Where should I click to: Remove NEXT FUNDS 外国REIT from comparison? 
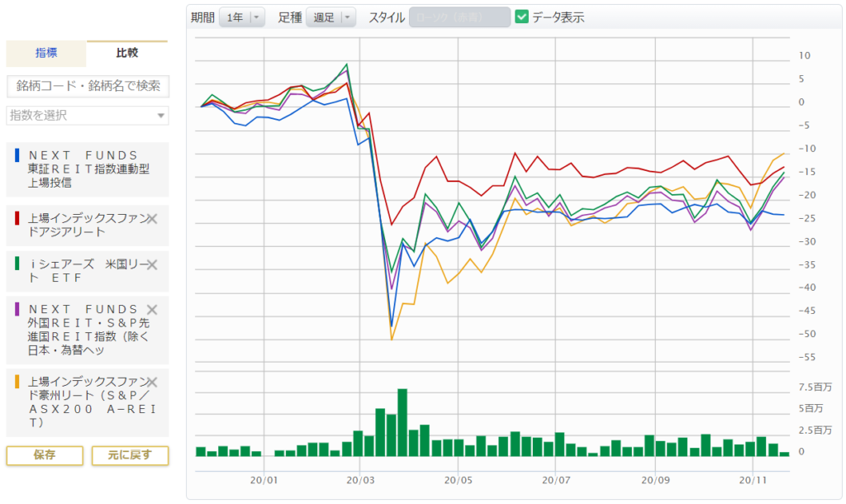152,310
